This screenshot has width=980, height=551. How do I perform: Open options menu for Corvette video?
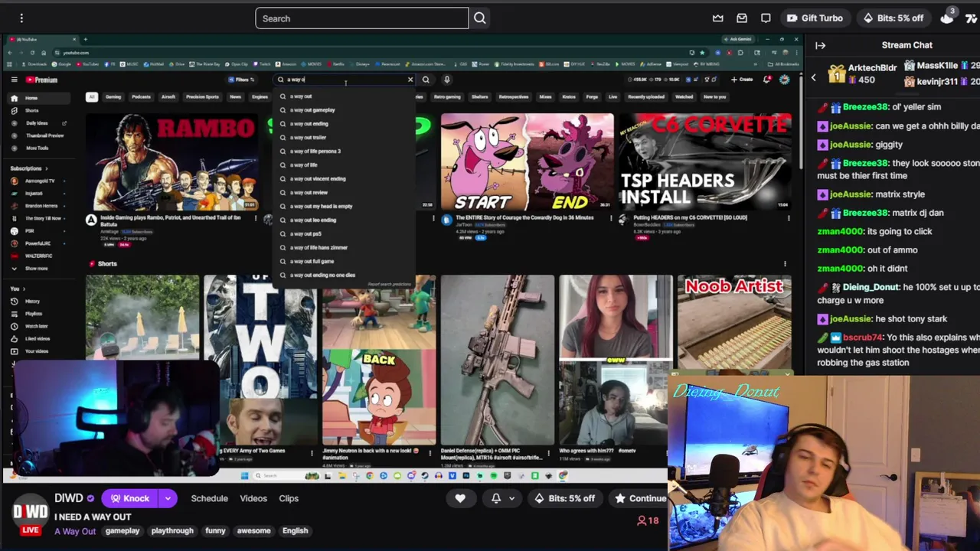(789, 218)
